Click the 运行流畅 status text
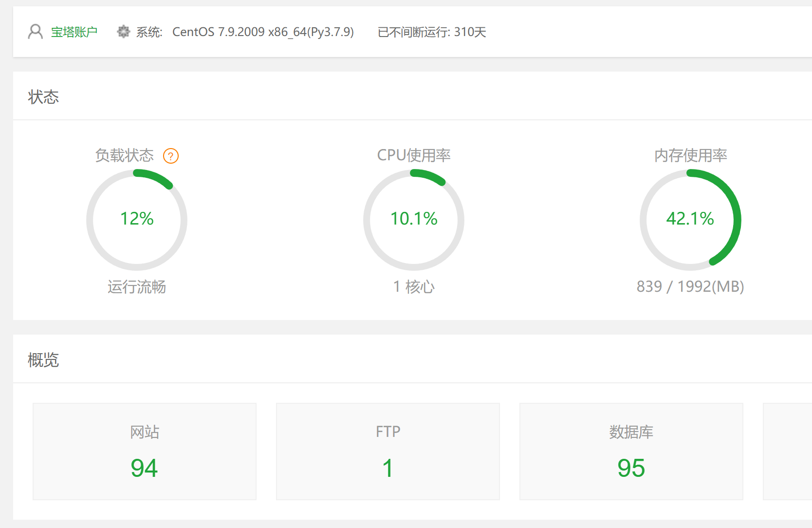Screen dimensions: 812x528 point(137,287)
